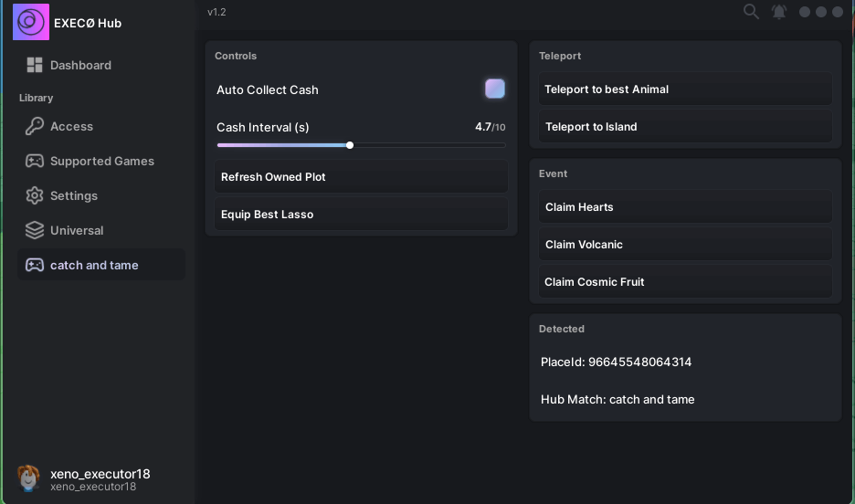855x504 pixels.
Task: Click Equip Best Lasso button
Action: (x=361, y=215)
